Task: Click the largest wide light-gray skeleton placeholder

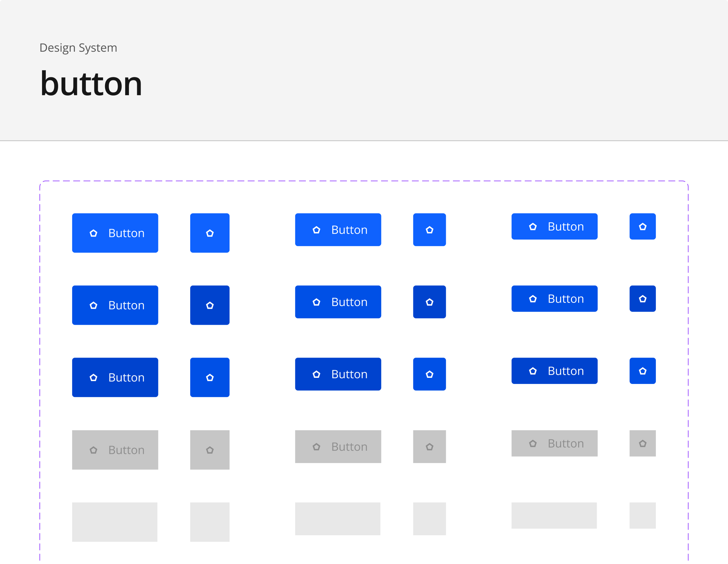Action: coord(115,522)
